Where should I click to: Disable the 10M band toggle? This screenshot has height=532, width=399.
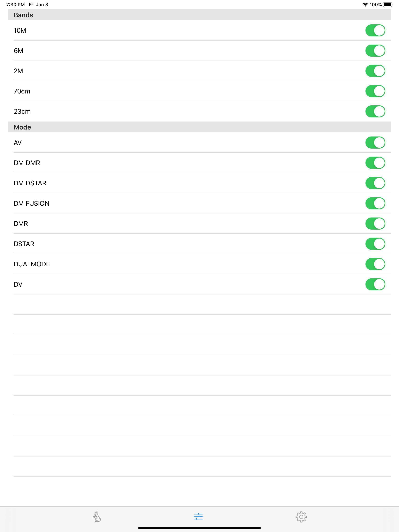tap(375, 31)
